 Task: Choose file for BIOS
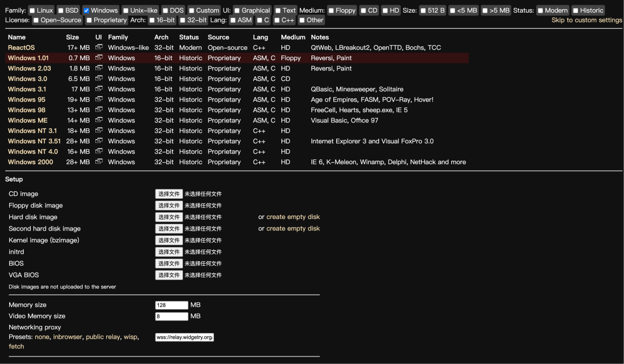point(169,263)
